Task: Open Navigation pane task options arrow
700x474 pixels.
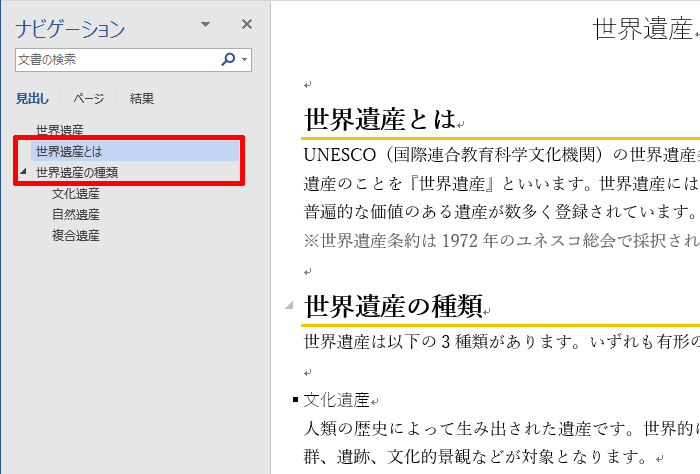Action: click(205, 24)
